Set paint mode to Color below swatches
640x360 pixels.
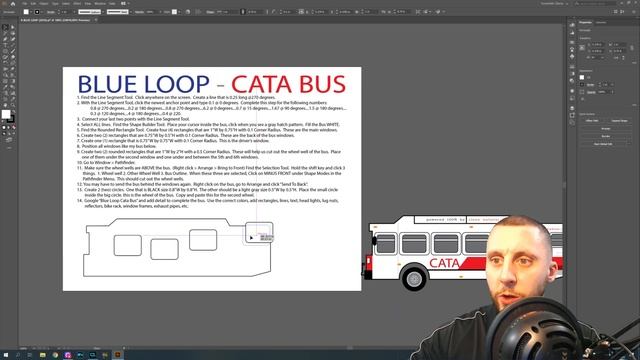[4, 127]
